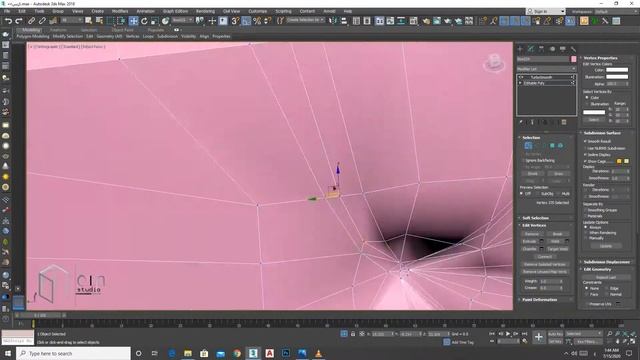Open the Customize menu
This screenshot has width=640, height=360.
click(258, 11)
